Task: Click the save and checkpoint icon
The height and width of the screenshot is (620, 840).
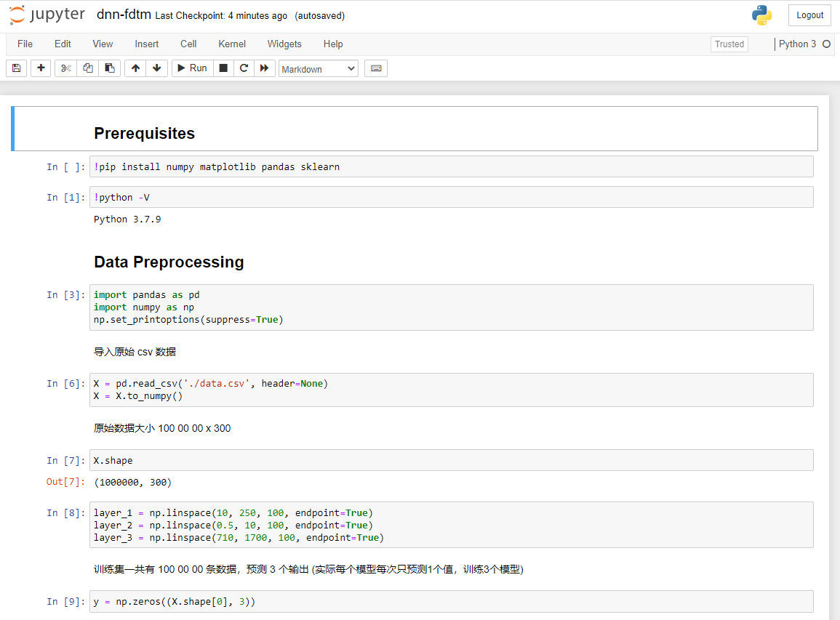Action: [16, 68]
